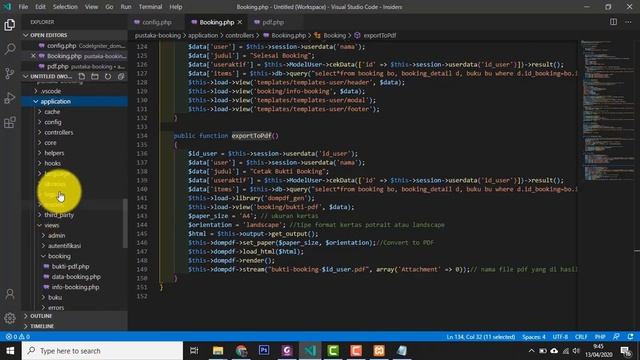
Task: Close the Booking.php tab
Action: coord(240,22)
